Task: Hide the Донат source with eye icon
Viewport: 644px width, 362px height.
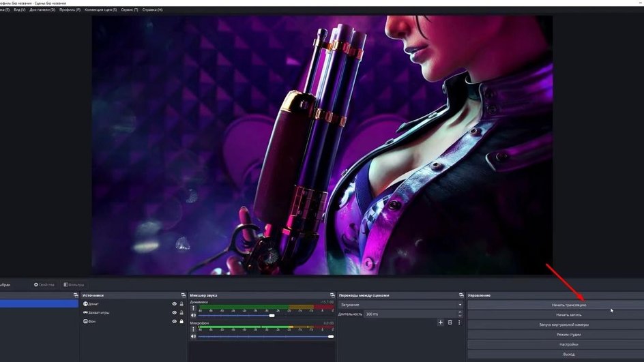Action: tap(174, 304)
